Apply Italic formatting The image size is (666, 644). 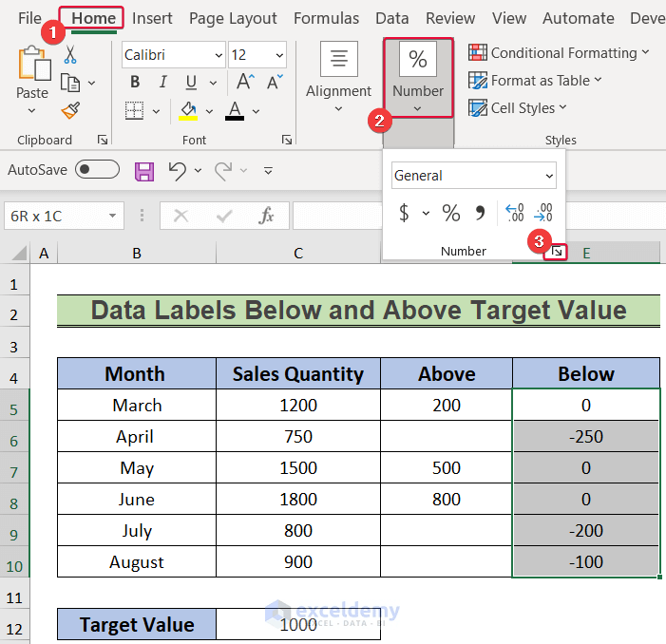tap(162, 82)
